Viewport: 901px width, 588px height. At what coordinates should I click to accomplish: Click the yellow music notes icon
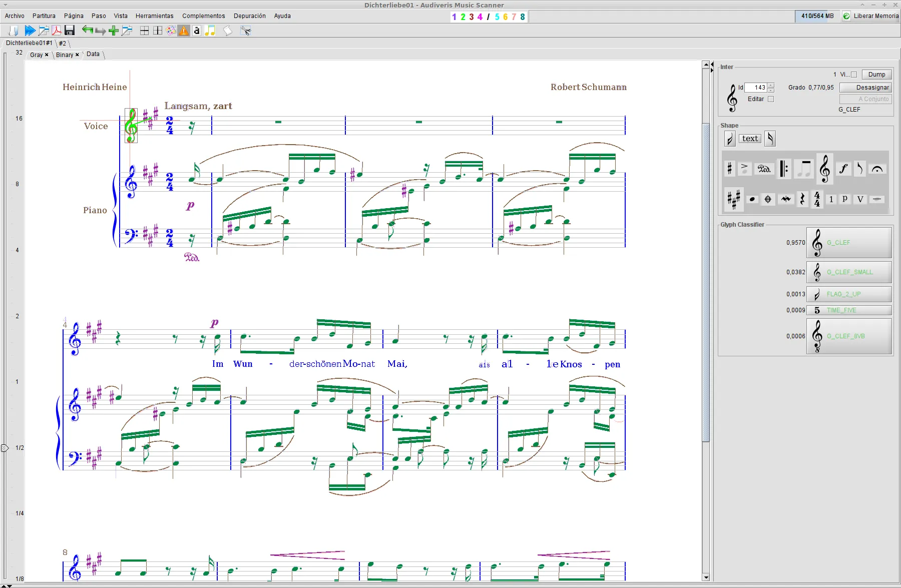click(210, 31)
